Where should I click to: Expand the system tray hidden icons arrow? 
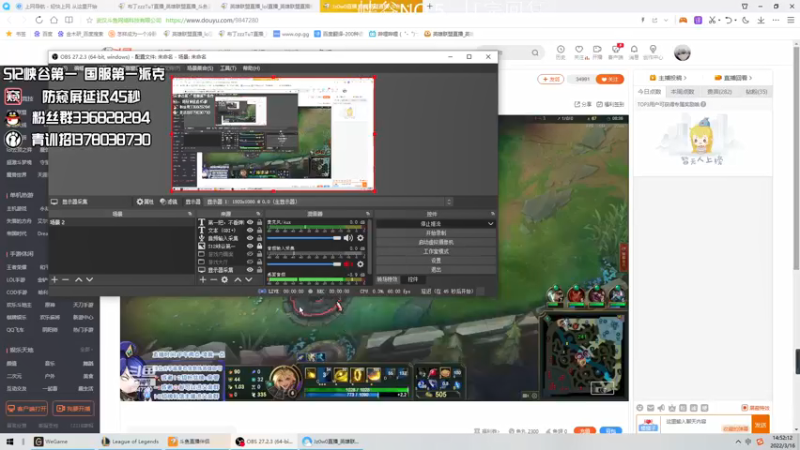738,442
